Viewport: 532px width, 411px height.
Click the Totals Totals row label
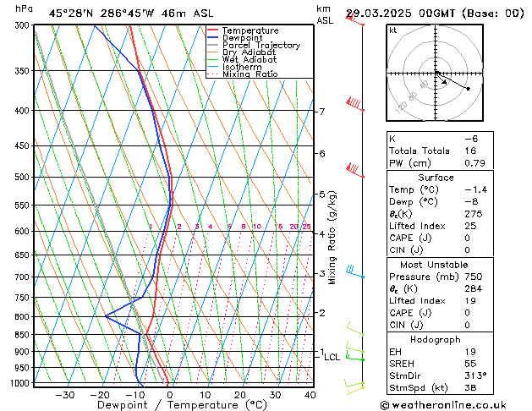pos(420,151)
